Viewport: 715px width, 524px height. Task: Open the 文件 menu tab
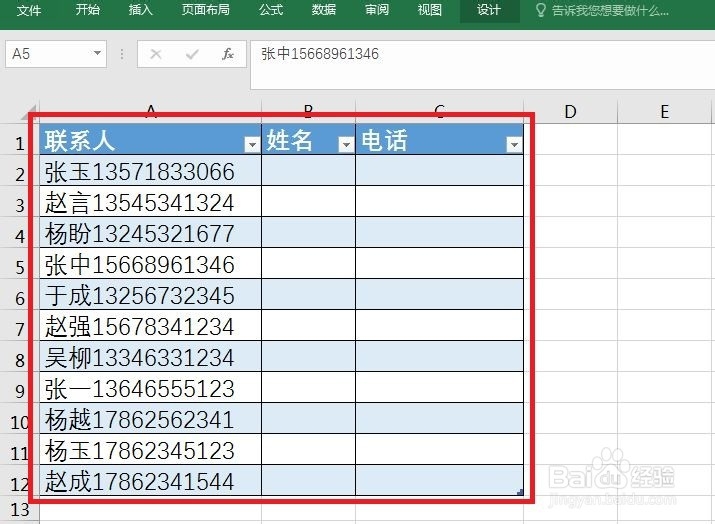click(28, 10)
